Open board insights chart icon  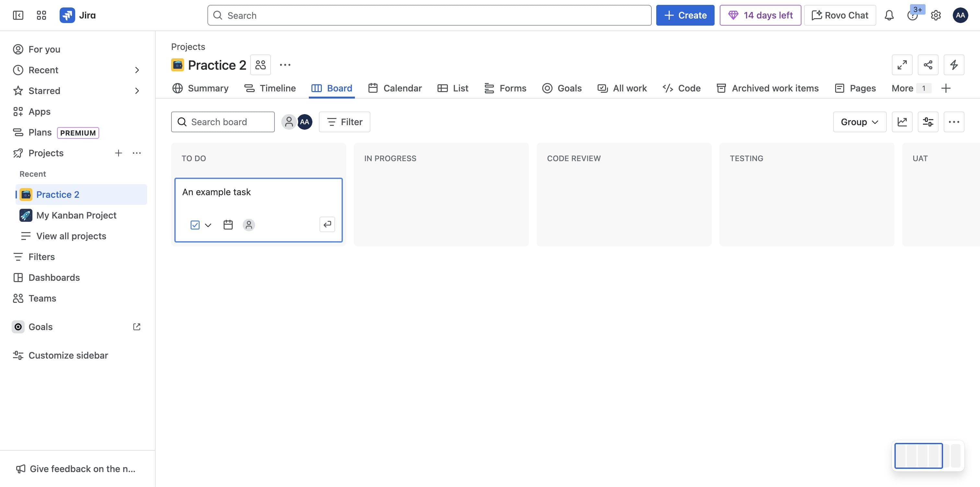902,122
